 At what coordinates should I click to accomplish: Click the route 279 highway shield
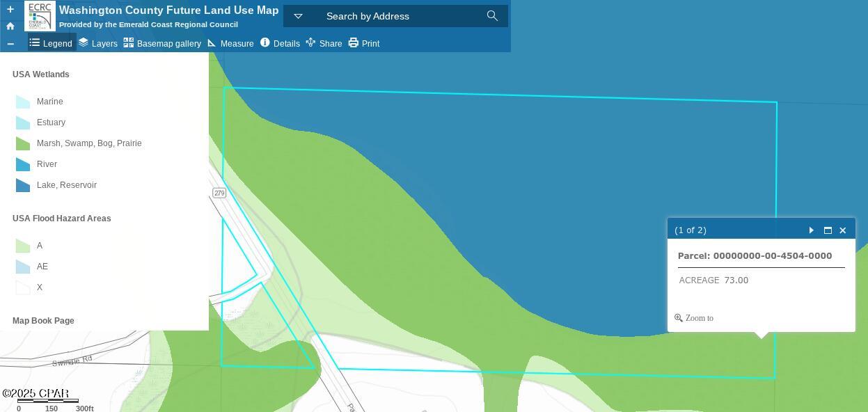point(219,193)
